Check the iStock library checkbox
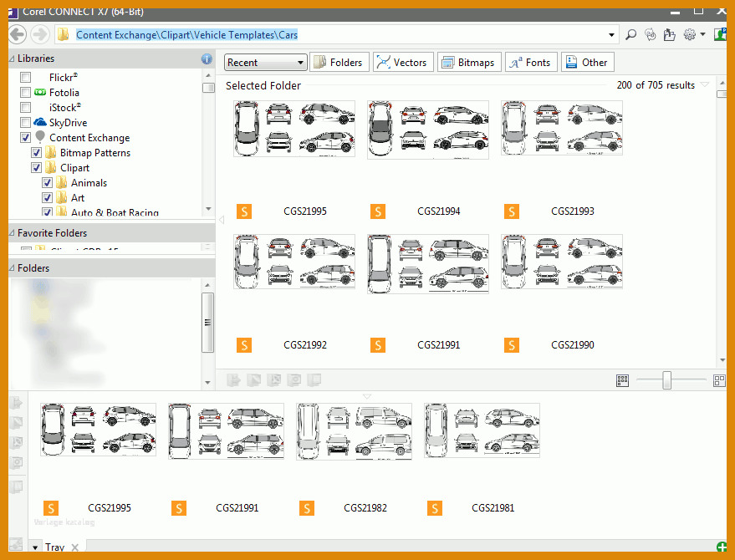Image resolution: width=735 pixels, height=560 pixels. [26, 107]
